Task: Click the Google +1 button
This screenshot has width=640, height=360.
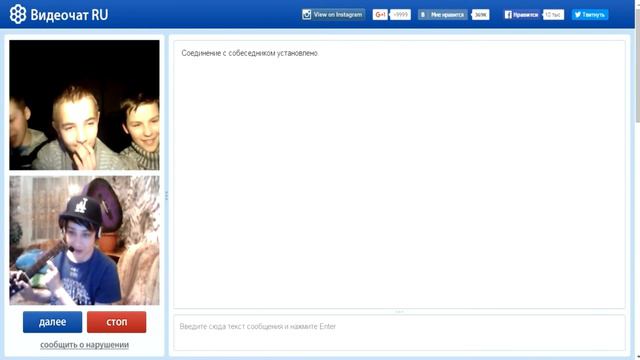Action: [380, 15]
